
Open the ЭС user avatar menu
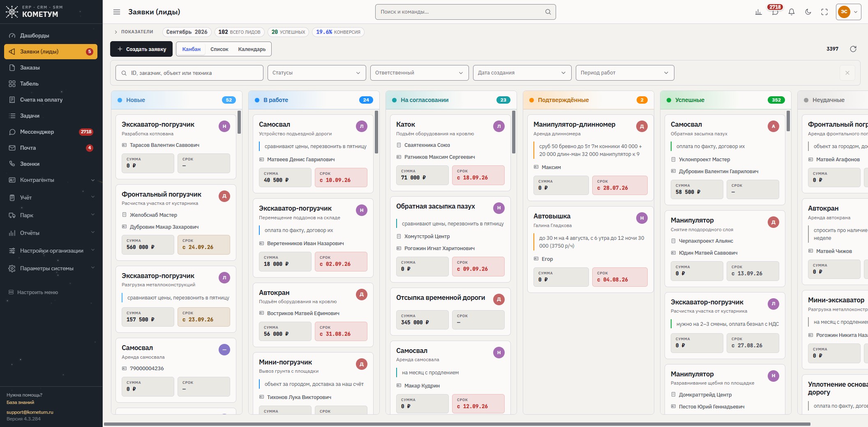(x=848, y=12)
